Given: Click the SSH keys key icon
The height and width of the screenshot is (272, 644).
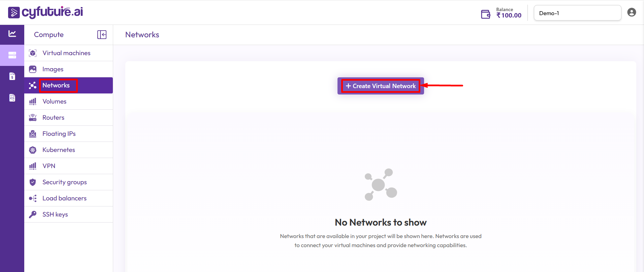Looking at the screenshot, I should (33, 215).
